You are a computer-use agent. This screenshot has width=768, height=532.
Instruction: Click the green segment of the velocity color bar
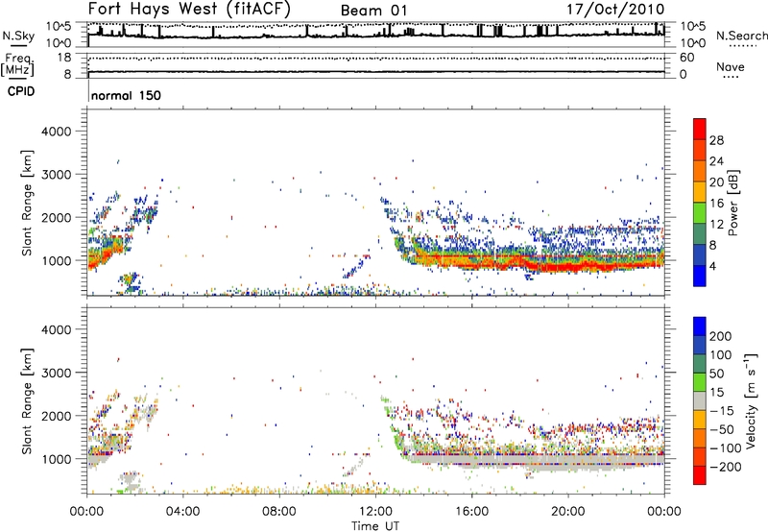700,382
